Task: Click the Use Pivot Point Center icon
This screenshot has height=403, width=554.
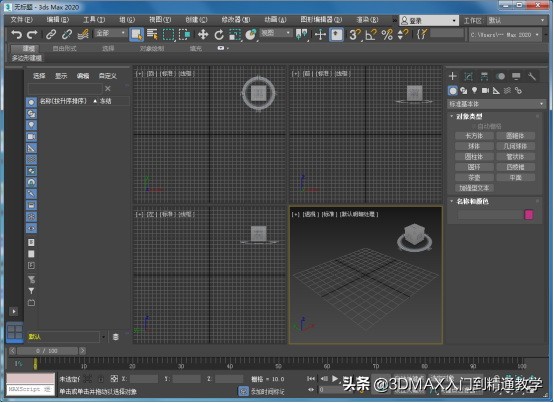Action: 301,34
